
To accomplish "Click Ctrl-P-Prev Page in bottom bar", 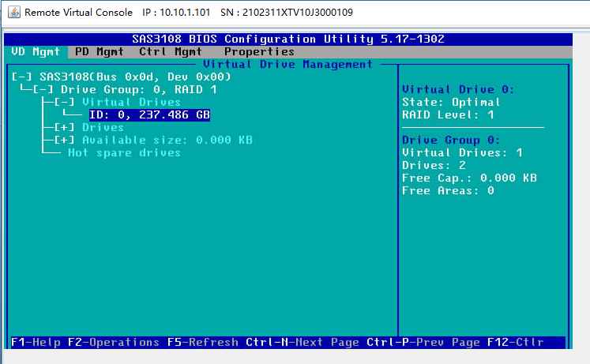I will point(423,342).
